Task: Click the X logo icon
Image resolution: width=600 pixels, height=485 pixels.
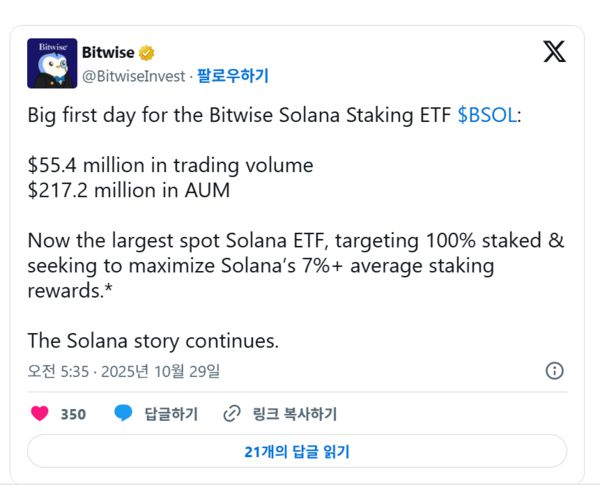Action: [554, 52]
